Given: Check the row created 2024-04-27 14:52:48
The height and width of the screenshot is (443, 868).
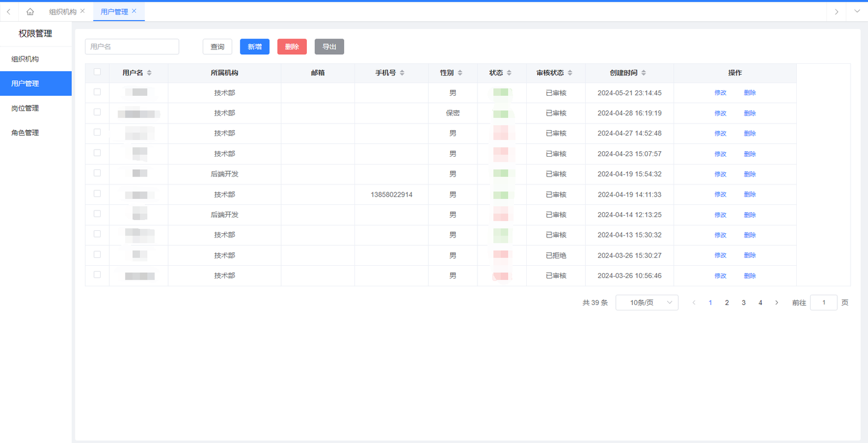Looking at the screenshot, I should tap(97, 132).
